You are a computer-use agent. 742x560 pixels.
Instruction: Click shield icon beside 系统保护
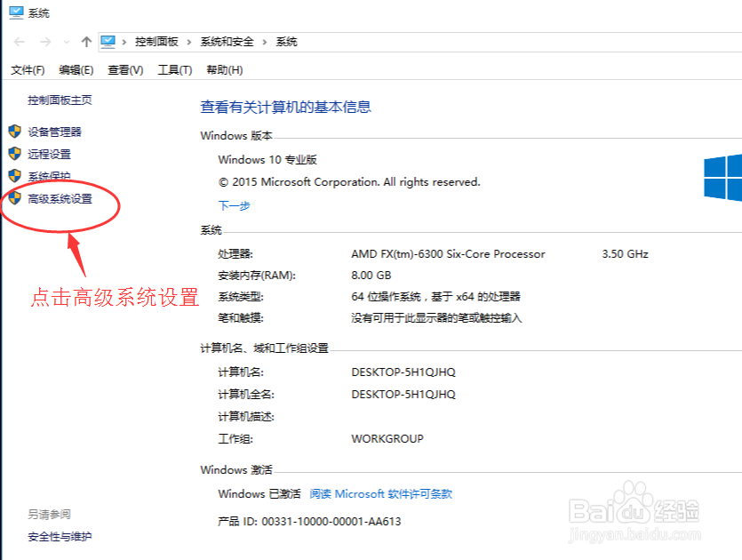pyautogui.click(x=15, y=176)
